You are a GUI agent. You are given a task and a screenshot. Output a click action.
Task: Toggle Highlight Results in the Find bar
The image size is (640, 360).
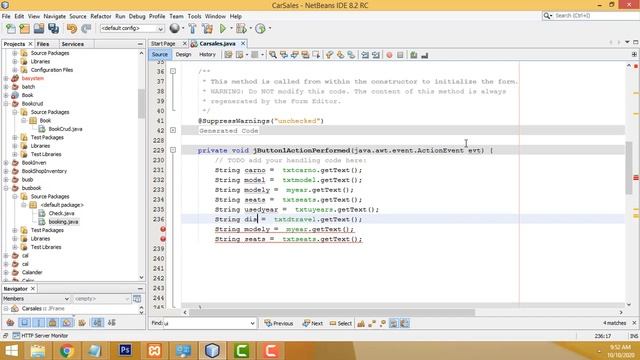(x=393, y=324)
